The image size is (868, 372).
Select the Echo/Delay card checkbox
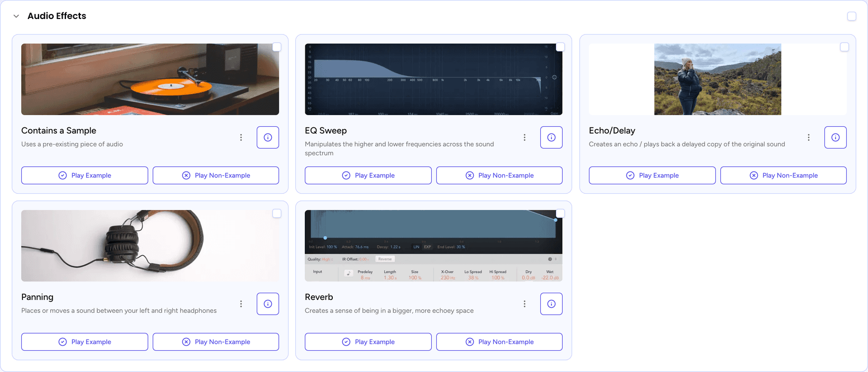[845, 47]
